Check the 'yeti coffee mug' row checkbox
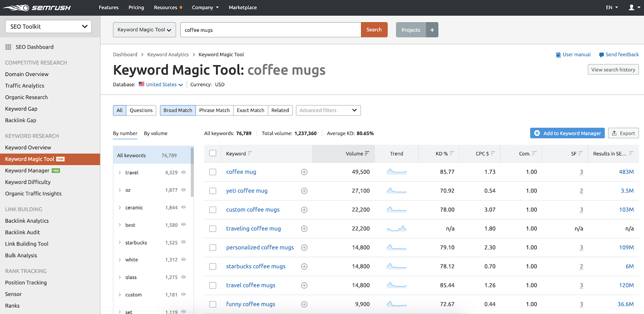Image resolution: width=644 pixels, height=314 pixels. click(213, 191)
